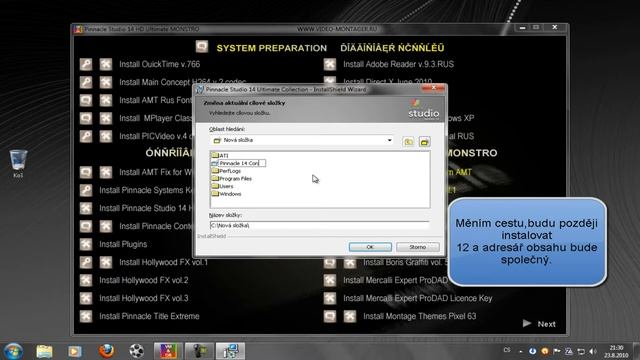Open Windows Explorer from the taskbar

pyautogui.click(x=44, y=351)
